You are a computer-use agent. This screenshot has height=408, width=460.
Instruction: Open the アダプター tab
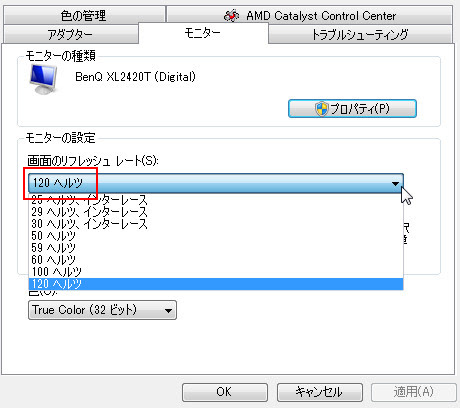(x=71, y=34)
